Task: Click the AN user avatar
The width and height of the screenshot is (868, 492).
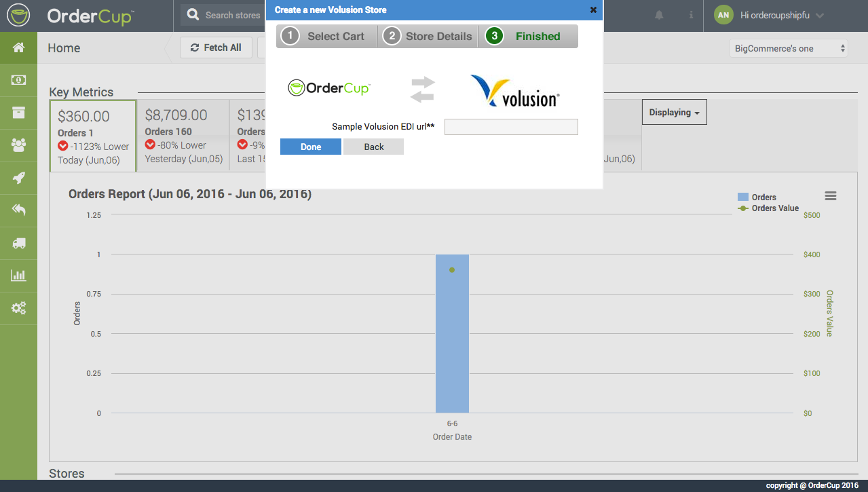Action: pyautogui.click(x=724, y=15)
